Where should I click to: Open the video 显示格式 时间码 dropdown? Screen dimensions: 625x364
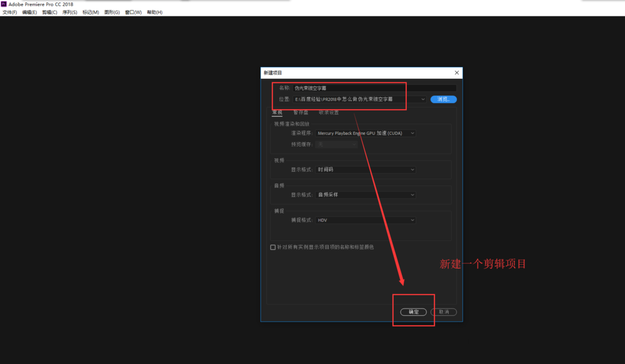pos(366,170)
